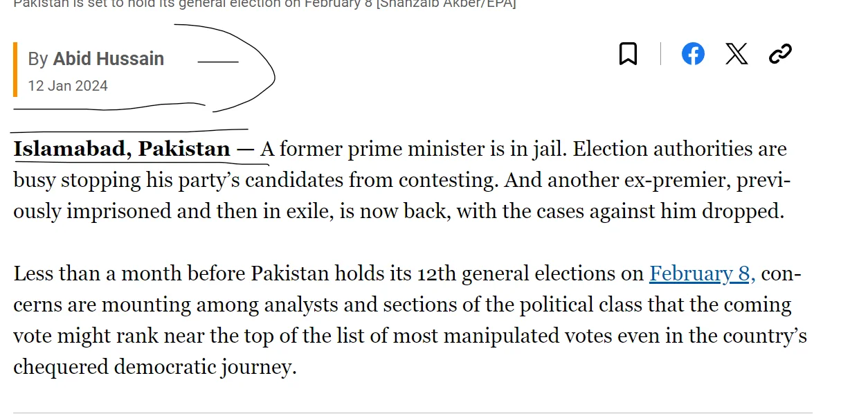The image size is (868, 414).
Task: Open author Abid Hussain's profile
Action: coord(109,59)
